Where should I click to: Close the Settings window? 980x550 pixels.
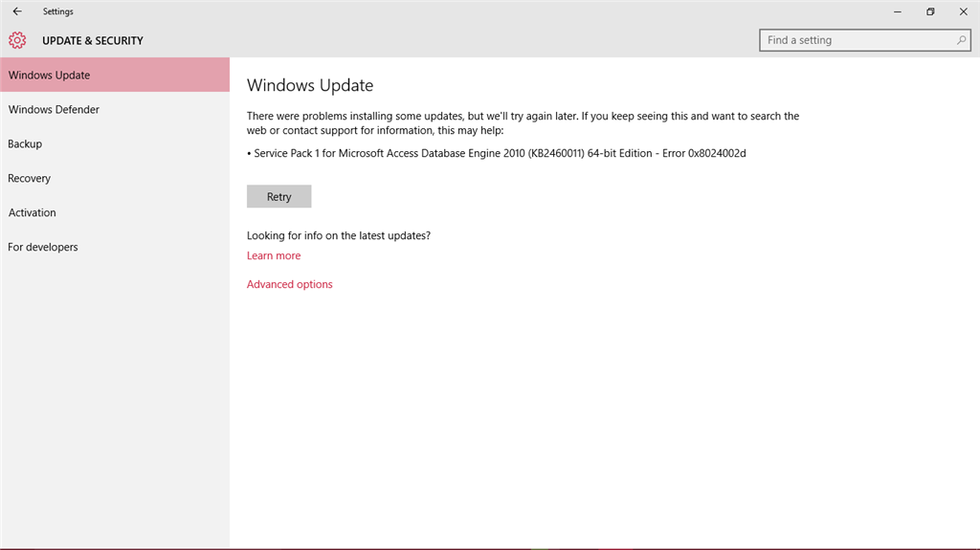coord(963,11)
